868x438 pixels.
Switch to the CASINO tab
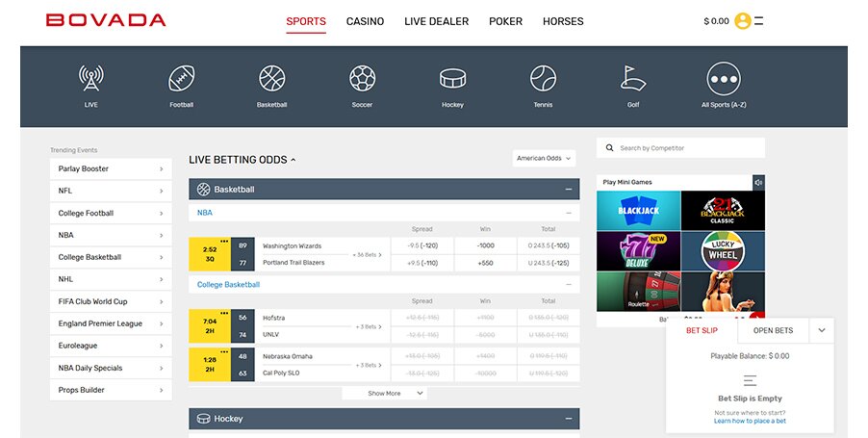[365, 21]
